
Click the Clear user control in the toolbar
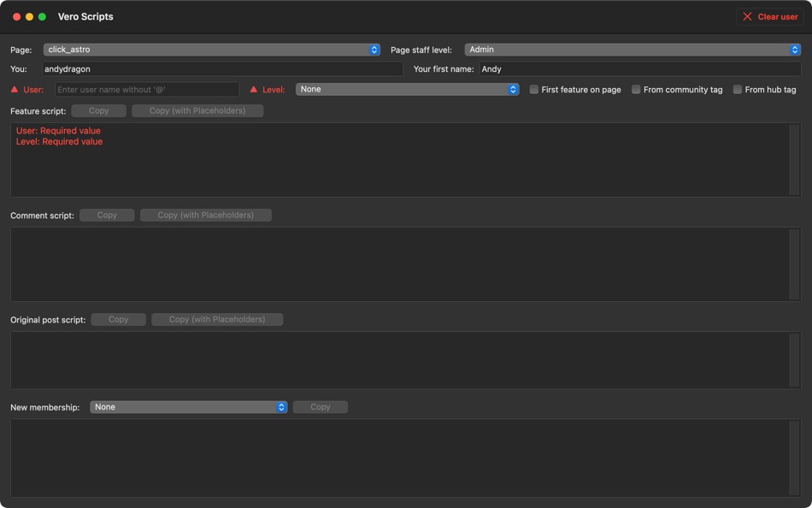click(x=769, y=16)
